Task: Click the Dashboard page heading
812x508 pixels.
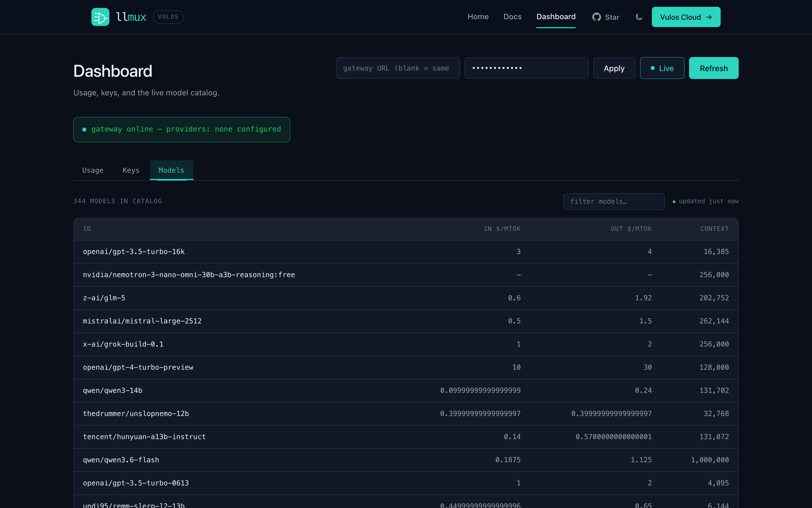Action: pyautogui.click(x=113, y=71)
